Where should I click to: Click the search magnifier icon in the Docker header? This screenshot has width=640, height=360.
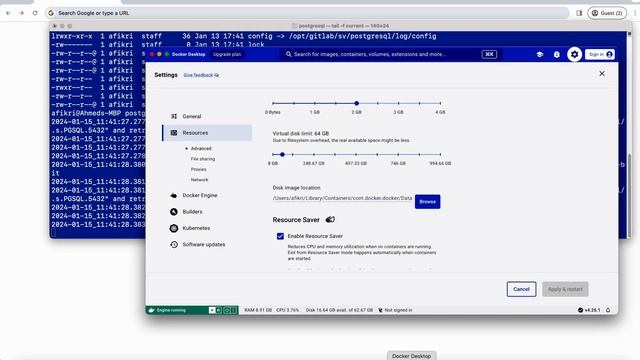(x=289, y=54)
